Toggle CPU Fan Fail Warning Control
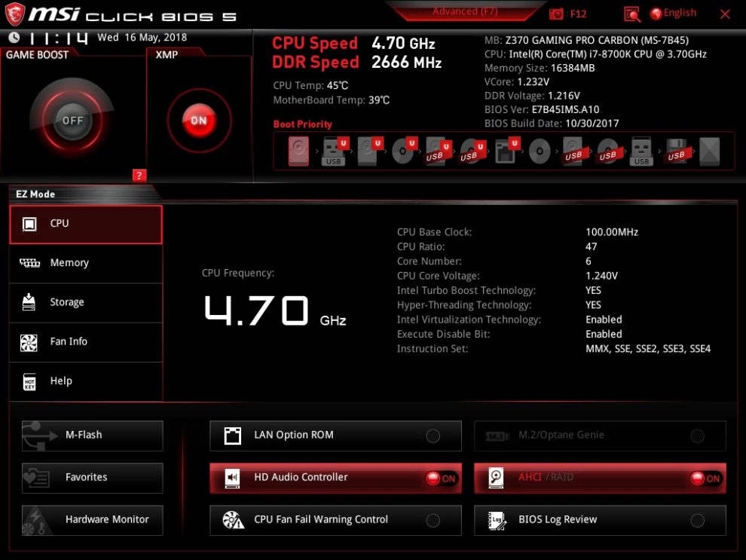746x560 pixels. (433, 520)
